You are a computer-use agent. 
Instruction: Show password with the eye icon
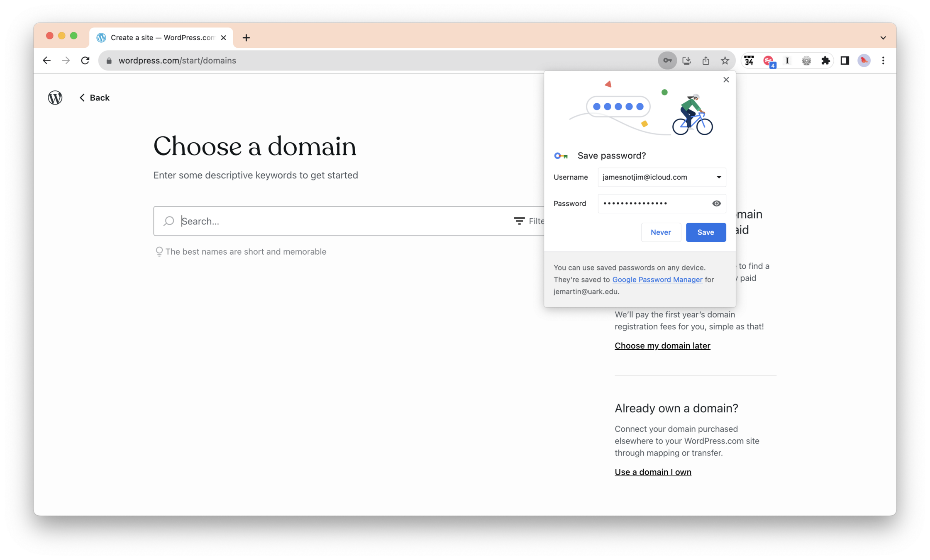(x=716, y=203)
